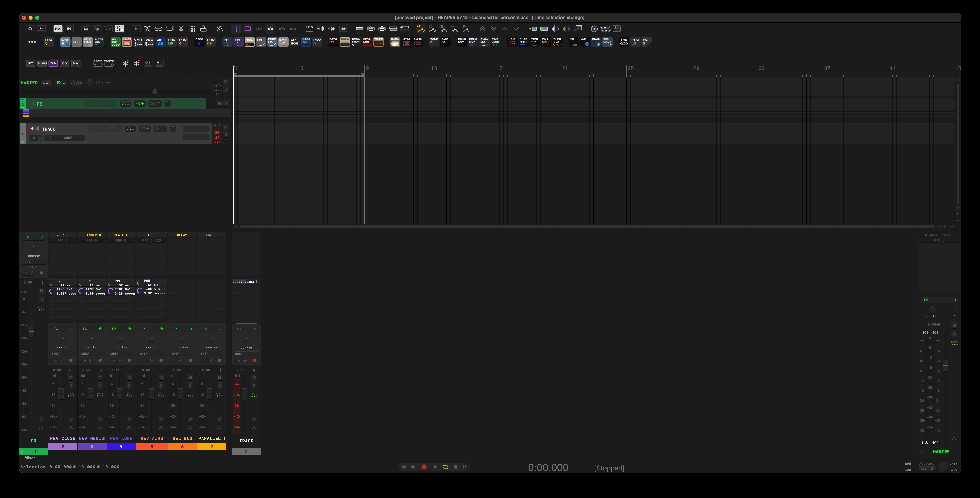Viewport: 980px width, 498px height.
Task: Click the transport Record button
Action: click(x=424, y=467)
